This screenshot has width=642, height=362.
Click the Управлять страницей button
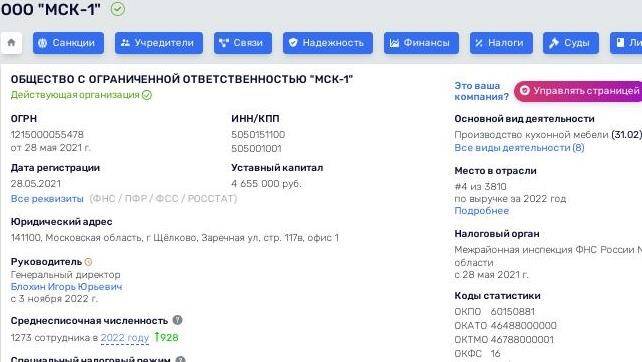coord(579,91)
